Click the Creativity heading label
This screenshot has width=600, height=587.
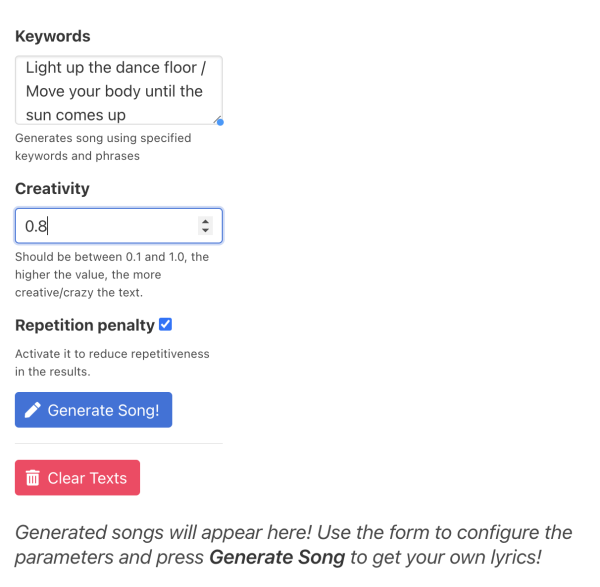pyautogui.click(x=52, y=188)
